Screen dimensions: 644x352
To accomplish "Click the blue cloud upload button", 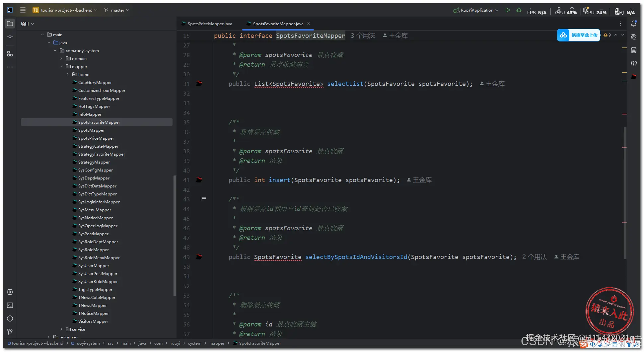I will (x=578, y=35).
